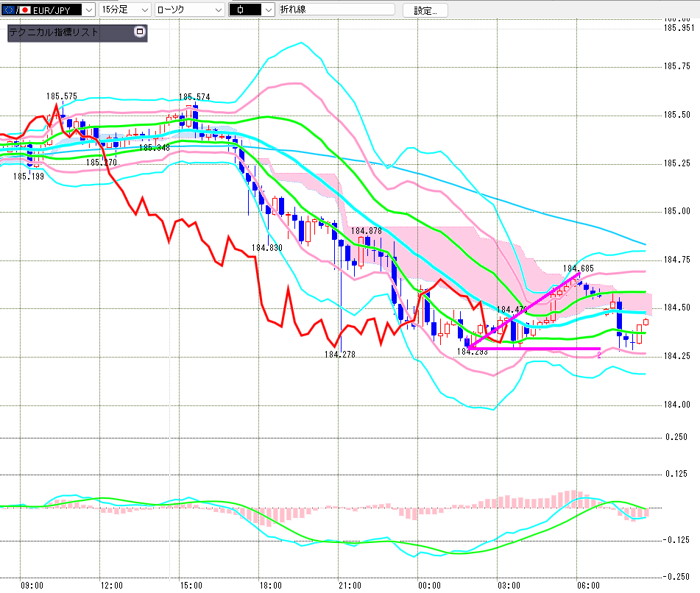This screenshot has height=593, width=700.
Task: Click the 184.278 low price label
Action: point(339,355)
